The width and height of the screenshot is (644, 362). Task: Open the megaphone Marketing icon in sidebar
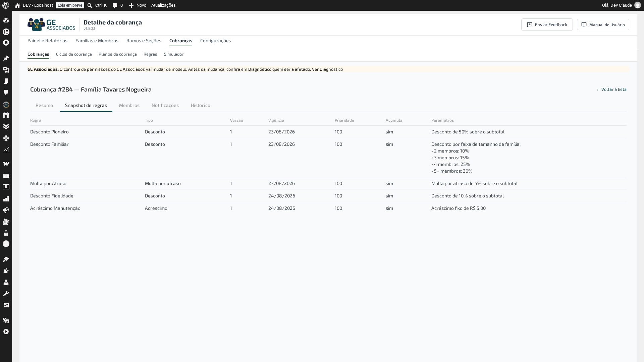tap(6, 210)
